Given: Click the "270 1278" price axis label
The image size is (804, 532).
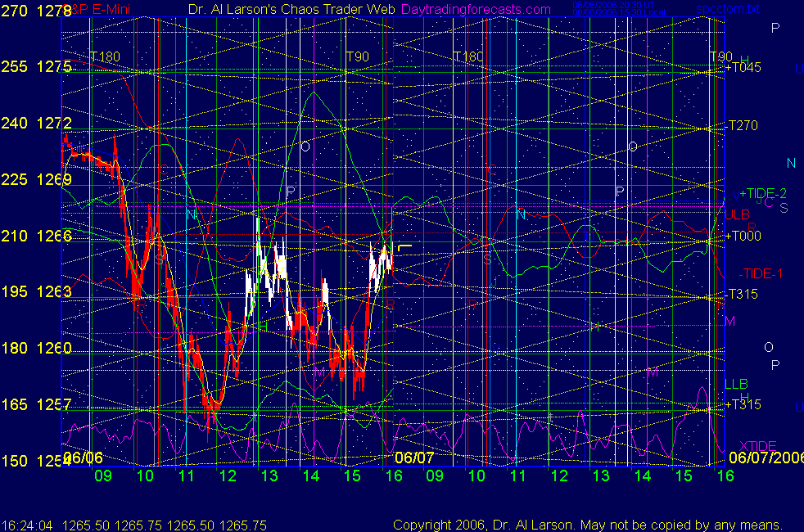Looking at the screenshot, I should pos(36,11).
